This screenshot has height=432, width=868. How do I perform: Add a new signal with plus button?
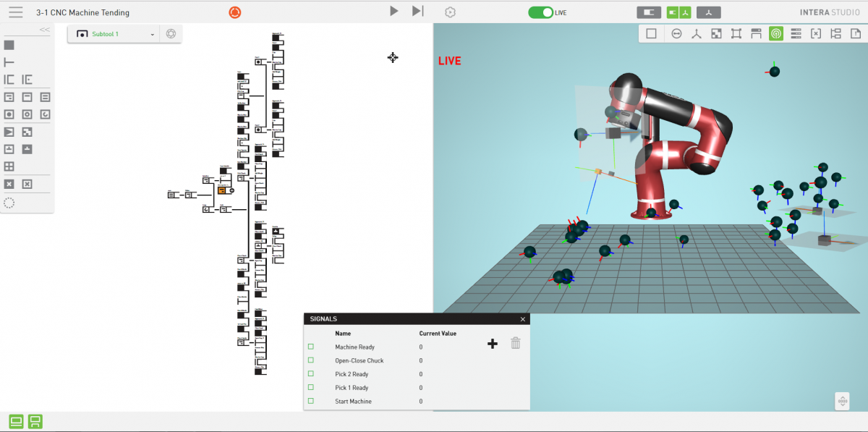pyautogui.click(x=493, y=344)
